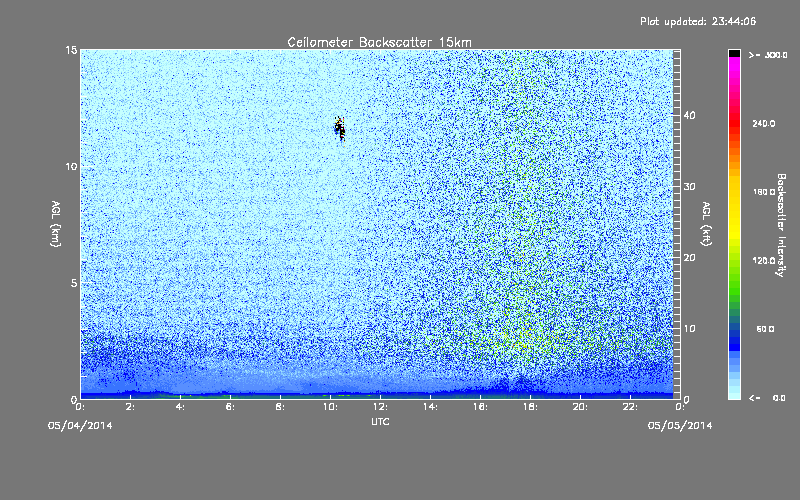Screen dimensions: 800x500
Task: Click the final '0:' tick above 05/05/2014
Action: click(680, 407)
